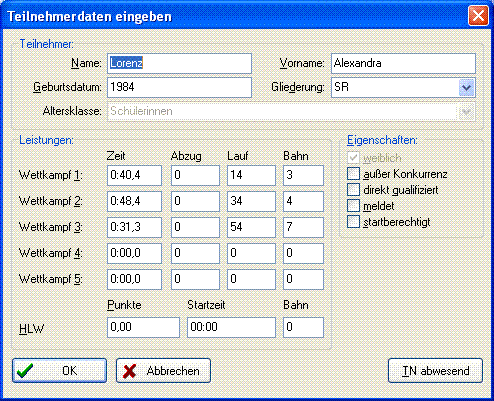Enable the außer Konkurrenz checkbox
Screen dimensions: 494x401
pos(353,174)
